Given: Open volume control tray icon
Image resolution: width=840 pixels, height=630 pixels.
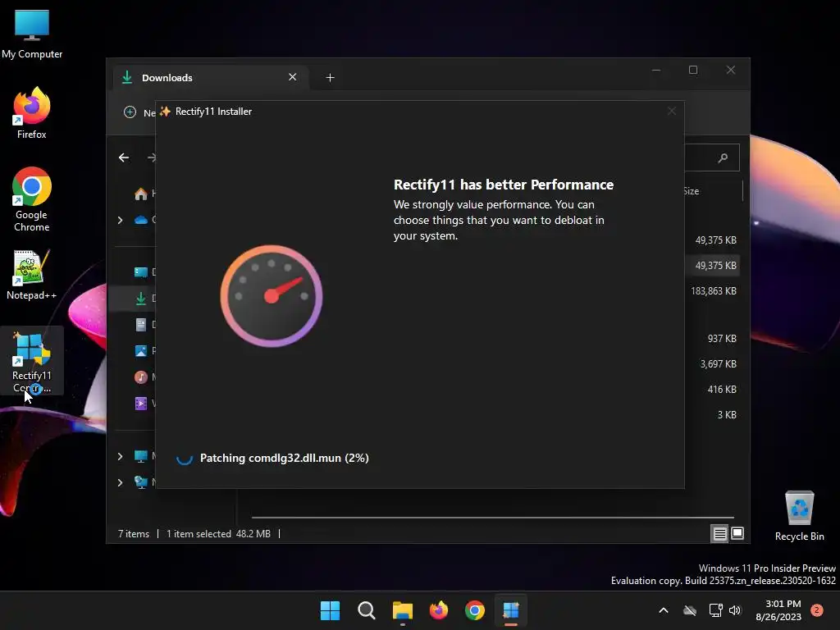Looking at the screenshot, I should (735, 610).
